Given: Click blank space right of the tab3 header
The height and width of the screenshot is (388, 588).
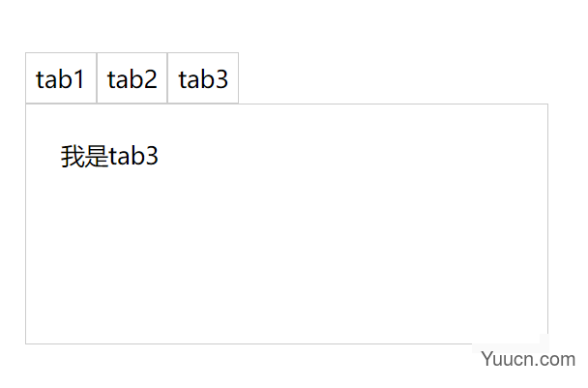Looking at the screenshot, I should pyautogui.click(x=393, y=77).
